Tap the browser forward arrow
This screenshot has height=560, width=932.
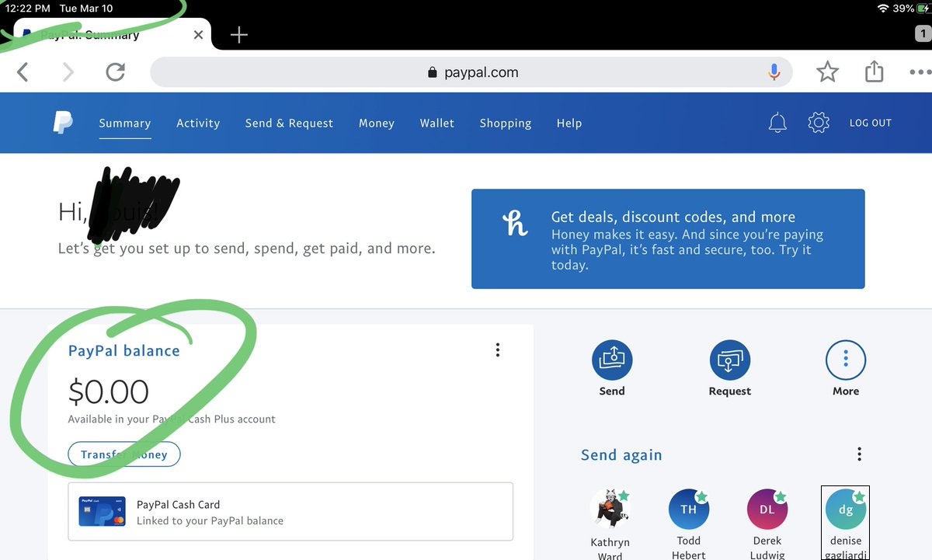pyautogui.click(x=68, y=72)
